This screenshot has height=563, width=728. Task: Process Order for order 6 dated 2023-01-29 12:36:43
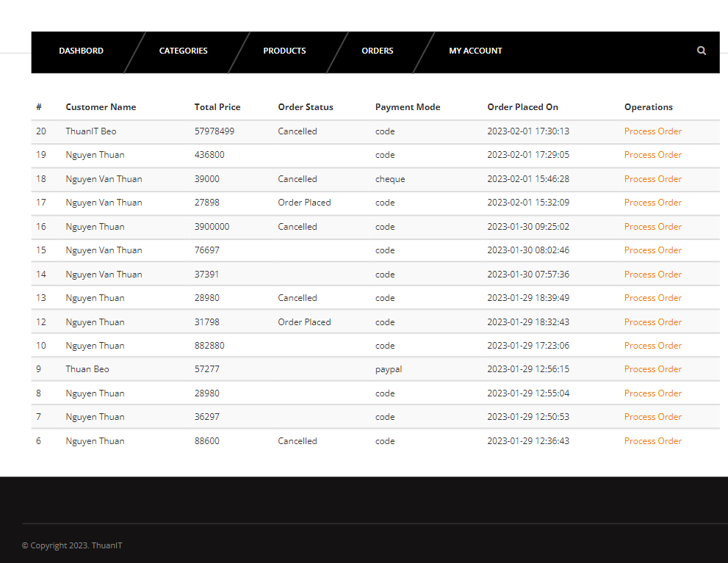pyautogui.click(x=652, y=440)
